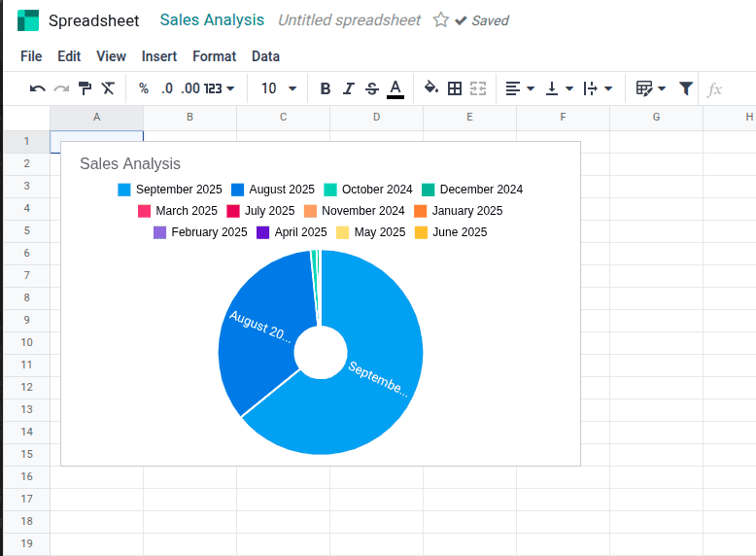The width and height of the screenshot is (756, 556).
Task: Expand the text wrapping dropdown arrow
Action: (x=608, y=88)
